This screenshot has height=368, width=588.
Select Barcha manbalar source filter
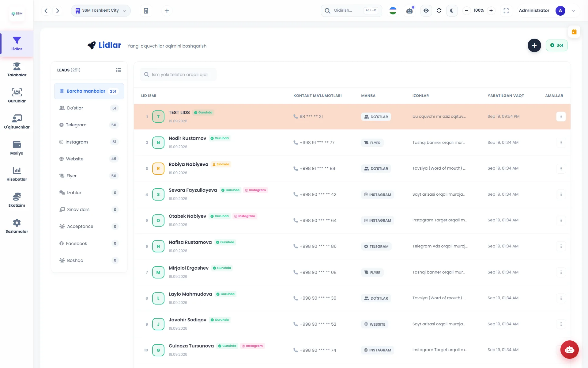click(89, 91)
